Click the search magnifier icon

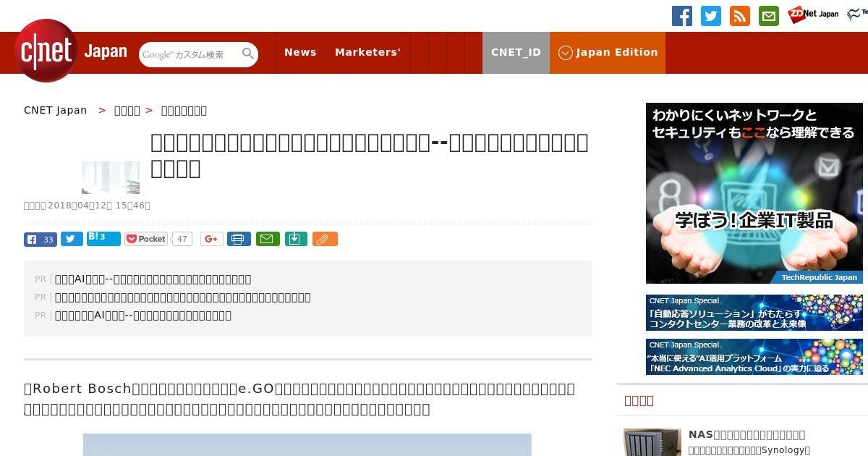pos(248,54)
